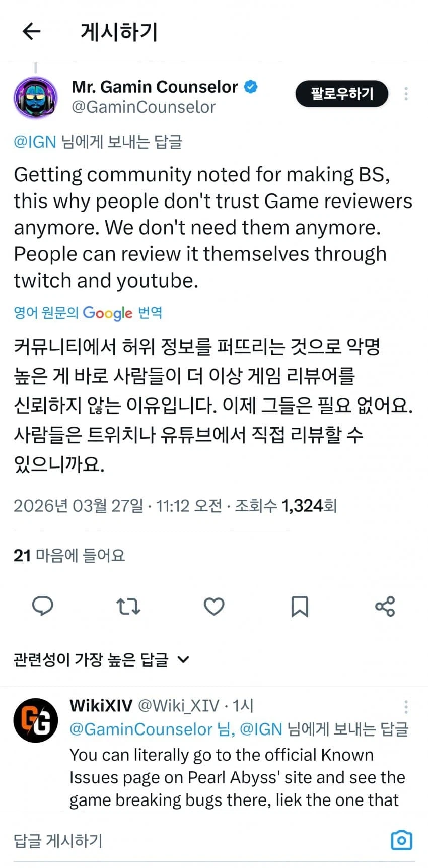Image resolution: width=428 pixels, height=868 pixels.
Task: Share the post using the share icon
Action: point(385,607)
